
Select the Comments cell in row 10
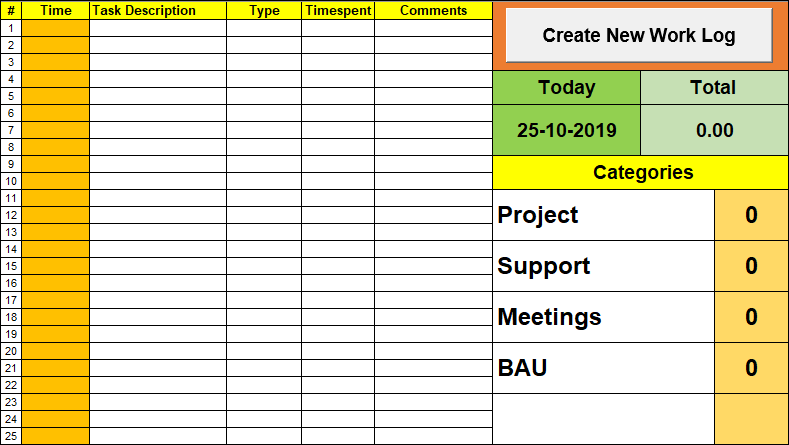(x=433, y=181)
